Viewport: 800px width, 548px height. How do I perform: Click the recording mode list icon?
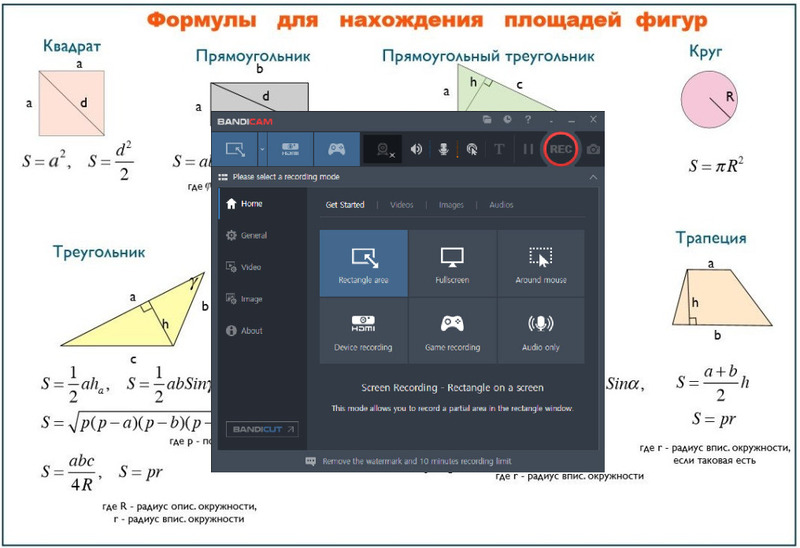tap(223, 177)
